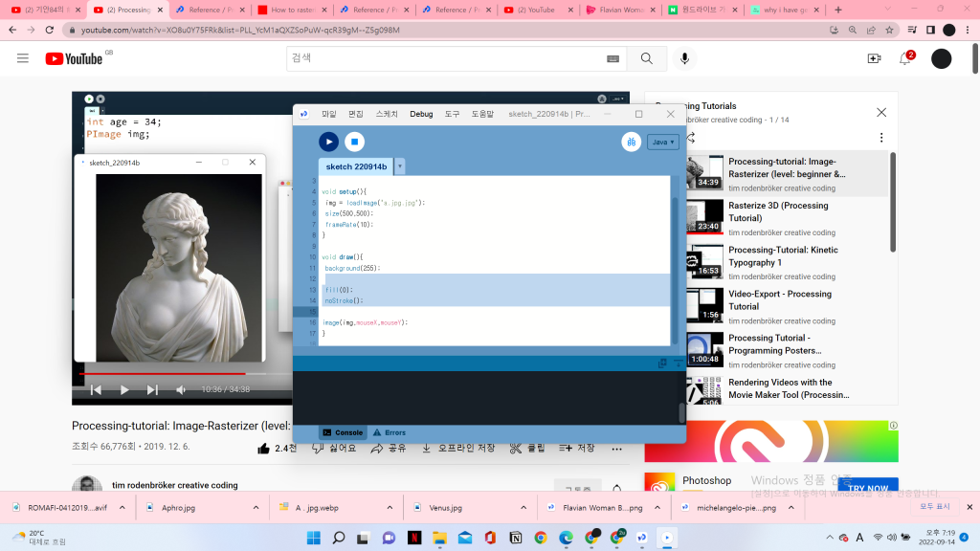The height and width of the screenshot is (551, 980).
Task: Open tim rodenbröker creative coding channel name
Action: [175, 485]
